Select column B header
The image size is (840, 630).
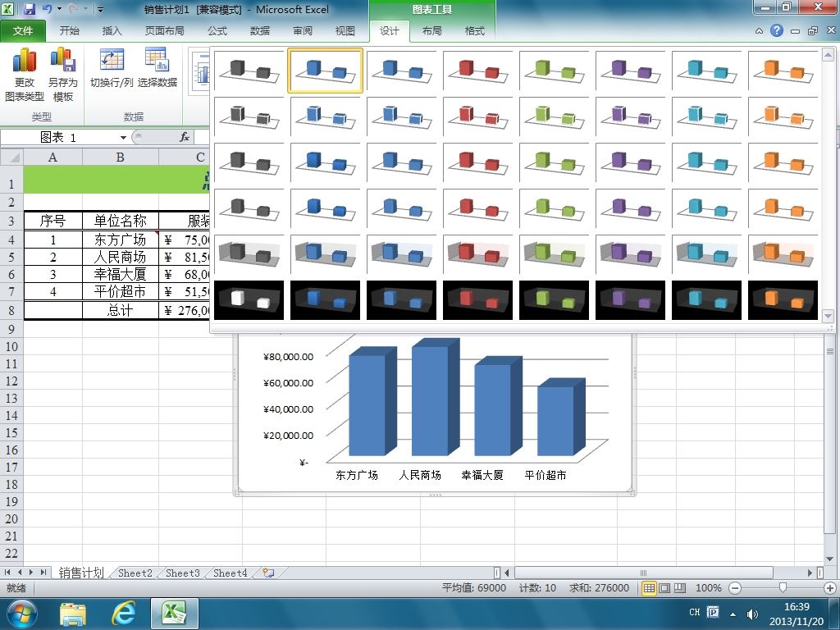pyautogui.click(x=120, y=157)
